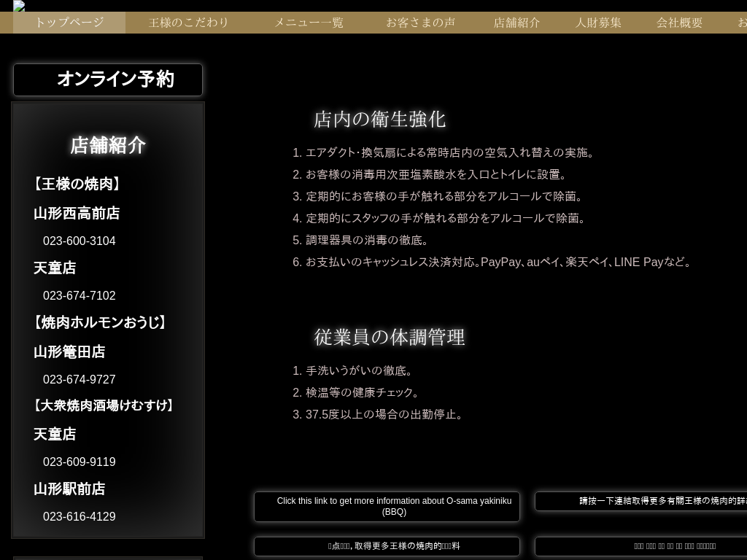Open the トップページ navigation tab

pyautogui.click(x=69, y=23)
